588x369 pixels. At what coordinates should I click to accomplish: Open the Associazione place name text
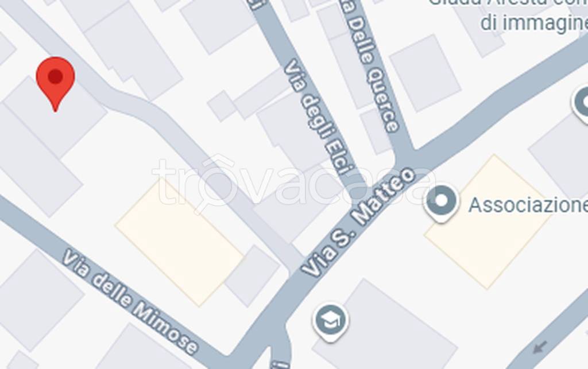pos(528,204)
